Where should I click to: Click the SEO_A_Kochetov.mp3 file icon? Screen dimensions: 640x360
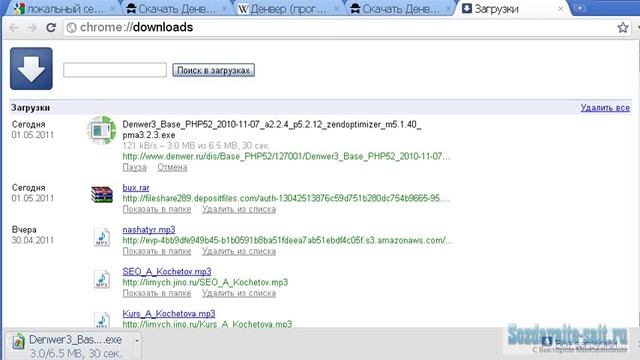coord(102,279)
